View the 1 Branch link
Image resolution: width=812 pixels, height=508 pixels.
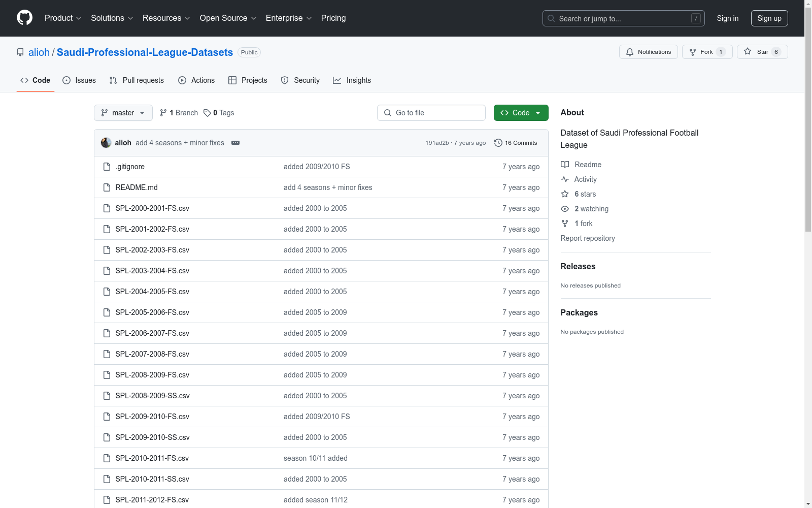click(179, 113)
